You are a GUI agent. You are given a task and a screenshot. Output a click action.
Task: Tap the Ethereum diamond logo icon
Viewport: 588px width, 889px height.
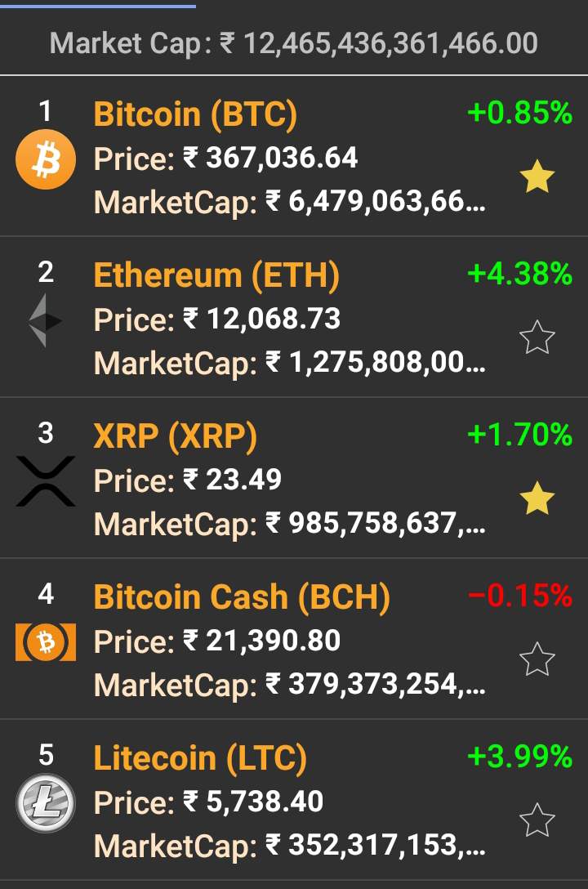pos(46,320)
